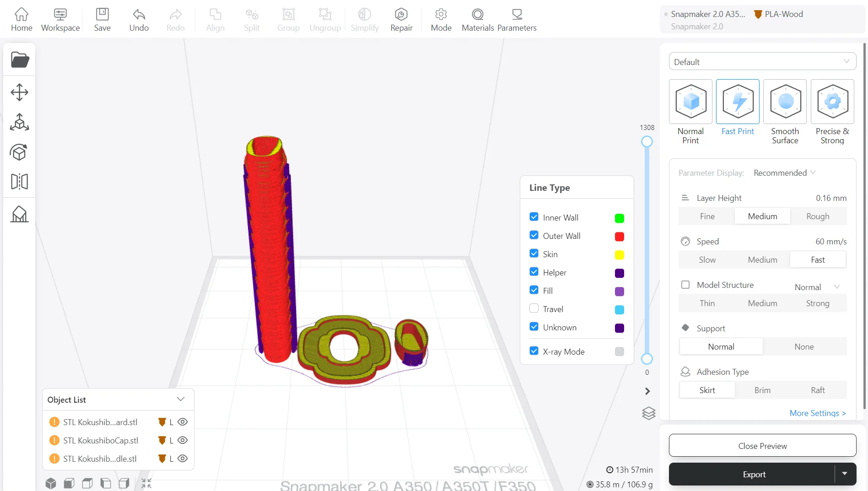Image resolution: width=868 pixels, height=491 pixels.
Task: Set support to None
Action: pyautogui.click(x=804, y=347)
